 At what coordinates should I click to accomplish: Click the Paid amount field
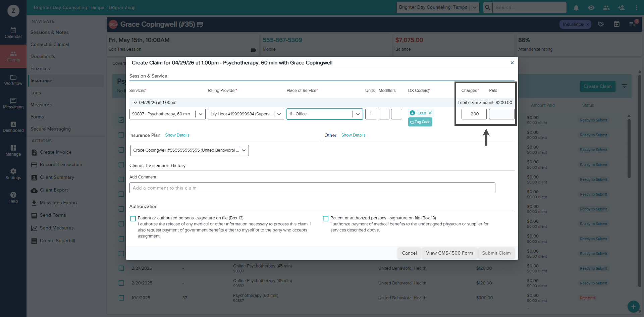coord(502,114)
